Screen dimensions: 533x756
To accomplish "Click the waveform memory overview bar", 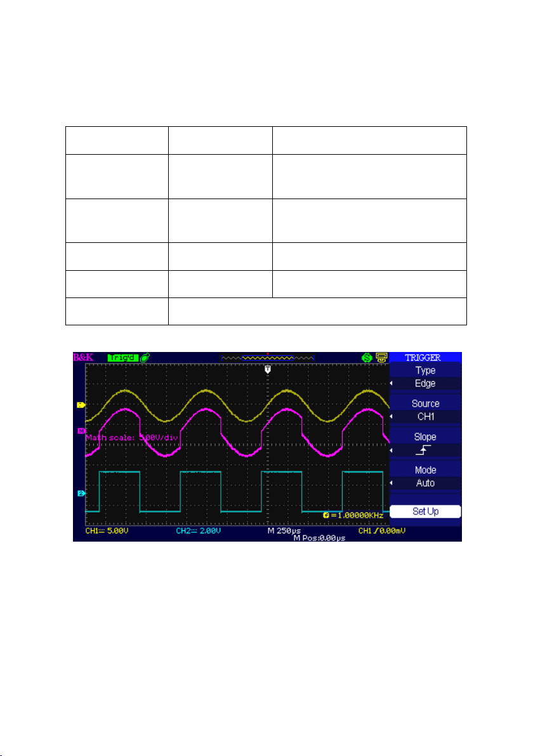I will click(267, 358).
